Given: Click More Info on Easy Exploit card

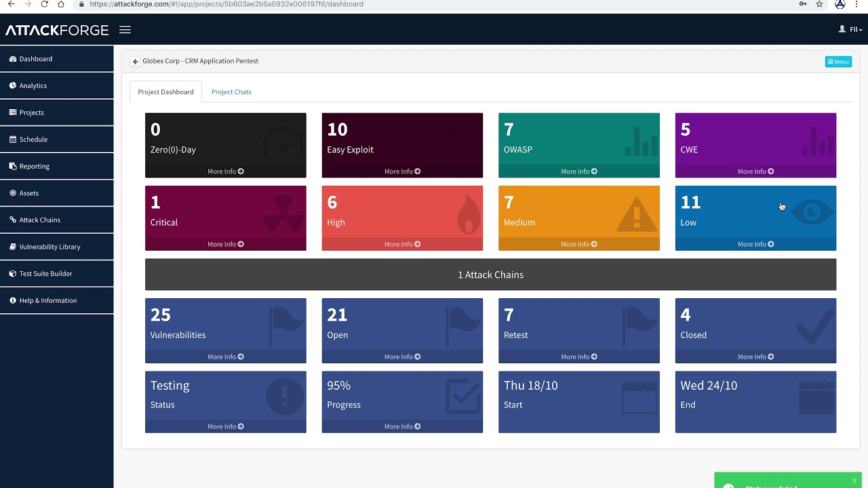Looking at the screenshot, I should 402,171.
